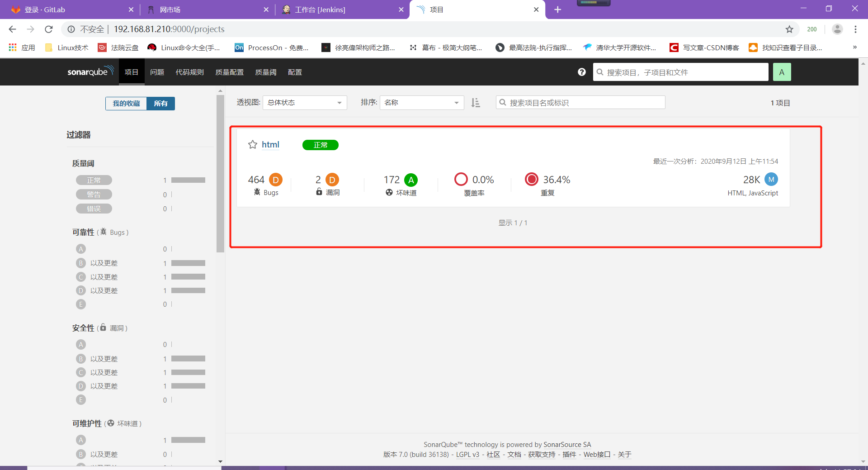The image size is (868, 470).
Task: Open the user avatar A menu
Action: (782, 72)
